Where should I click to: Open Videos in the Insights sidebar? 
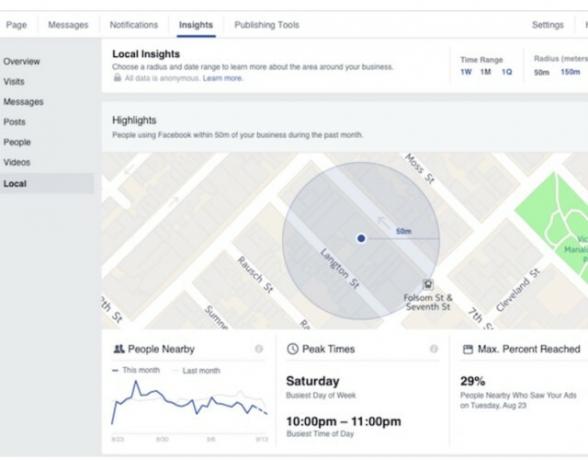pos(16,162)
